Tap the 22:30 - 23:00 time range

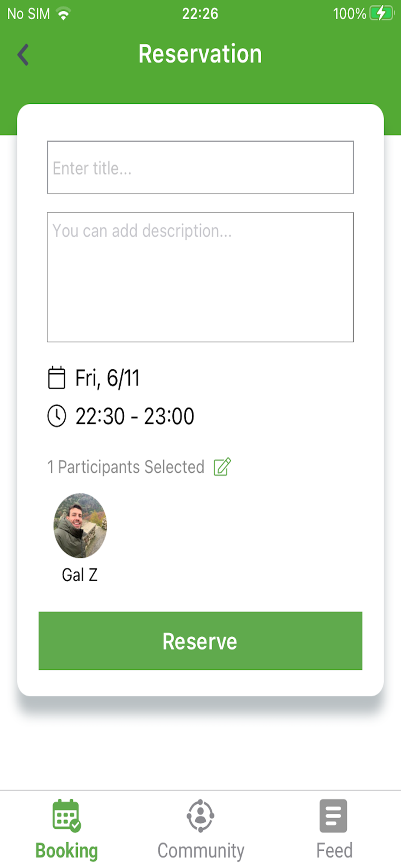tap(135, 417)
